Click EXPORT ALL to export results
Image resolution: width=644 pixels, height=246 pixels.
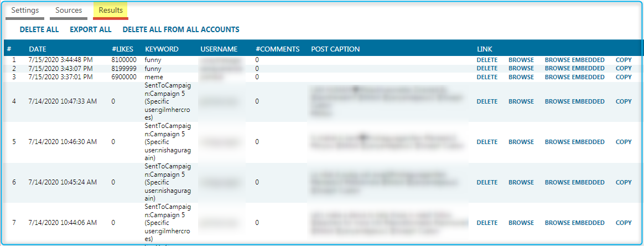(x=90, y=29)
